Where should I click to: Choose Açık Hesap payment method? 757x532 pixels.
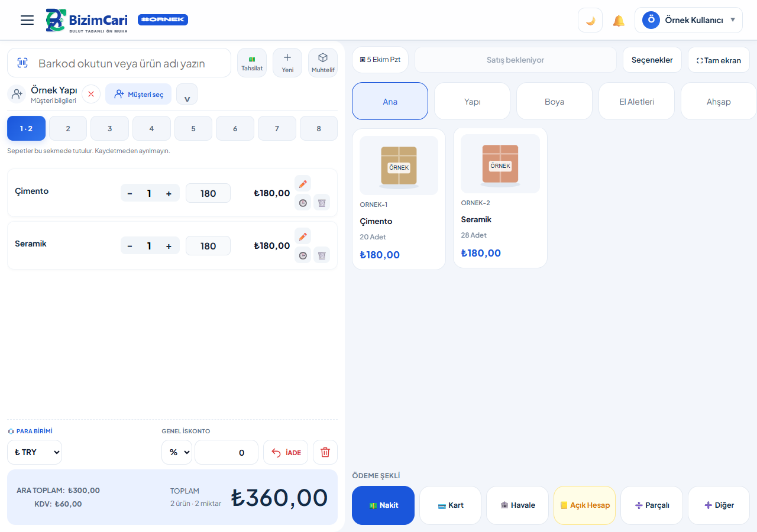point(584,505)
